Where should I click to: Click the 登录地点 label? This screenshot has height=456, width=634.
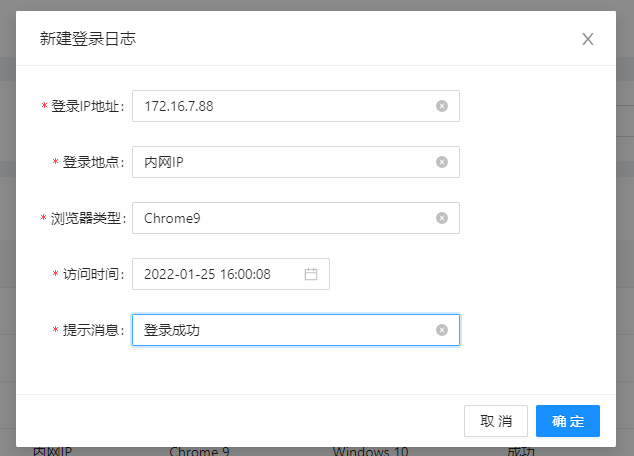click(93, 162)
